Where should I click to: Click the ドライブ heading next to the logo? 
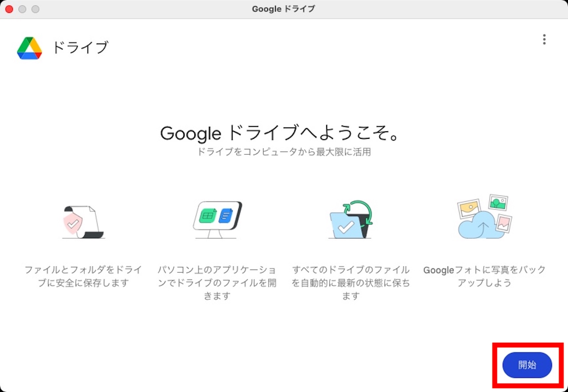[x=80, y=47]
